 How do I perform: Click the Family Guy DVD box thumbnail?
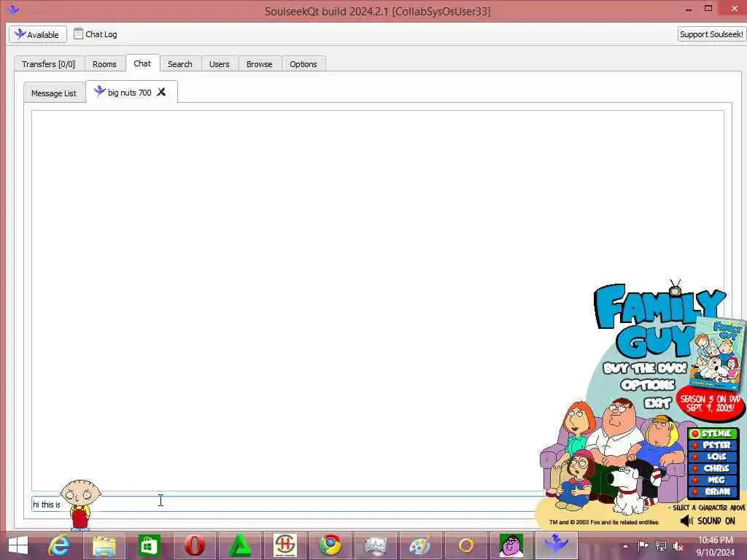tap(718, 354)
